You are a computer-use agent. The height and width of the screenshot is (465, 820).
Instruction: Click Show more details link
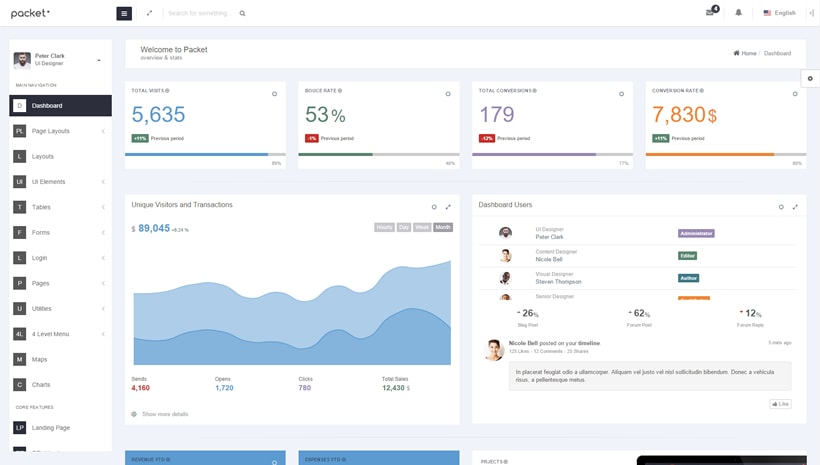[164, 414]
